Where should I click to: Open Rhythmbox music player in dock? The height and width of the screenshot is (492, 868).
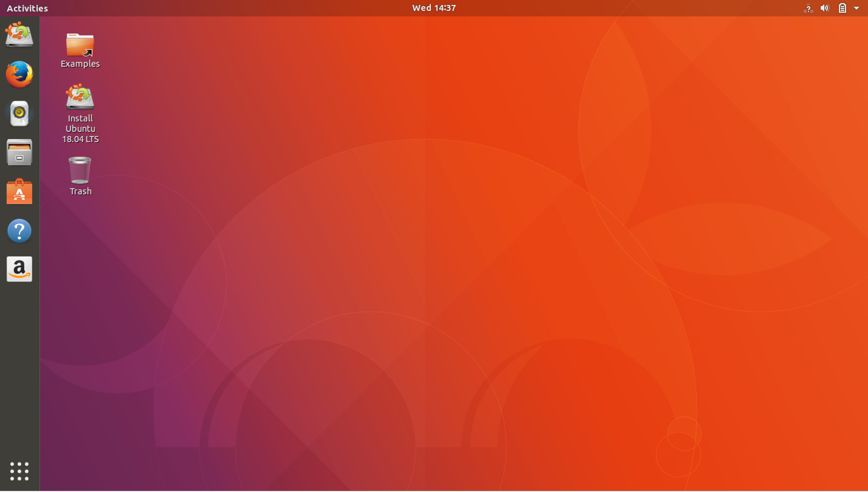[x=19, y=113]
